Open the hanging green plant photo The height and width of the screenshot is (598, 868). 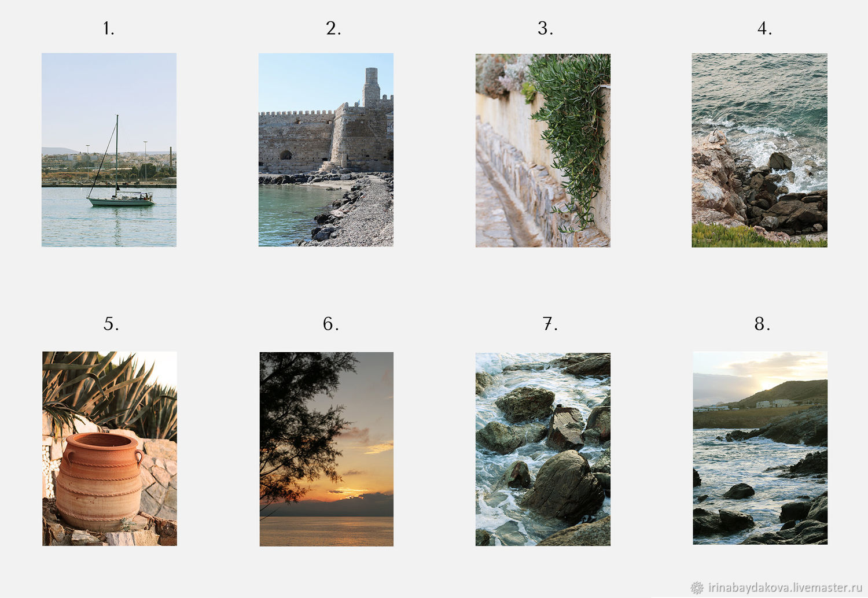click(543, 150)
